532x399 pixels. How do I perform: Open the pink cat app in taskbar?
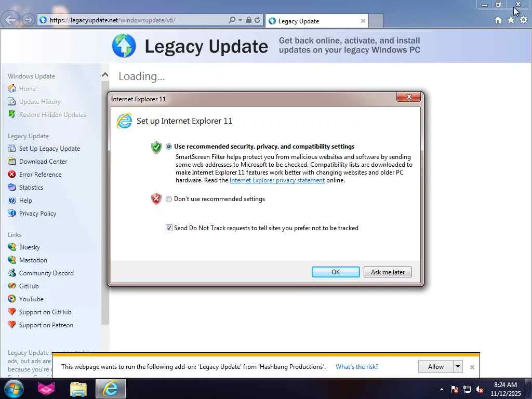46,389
